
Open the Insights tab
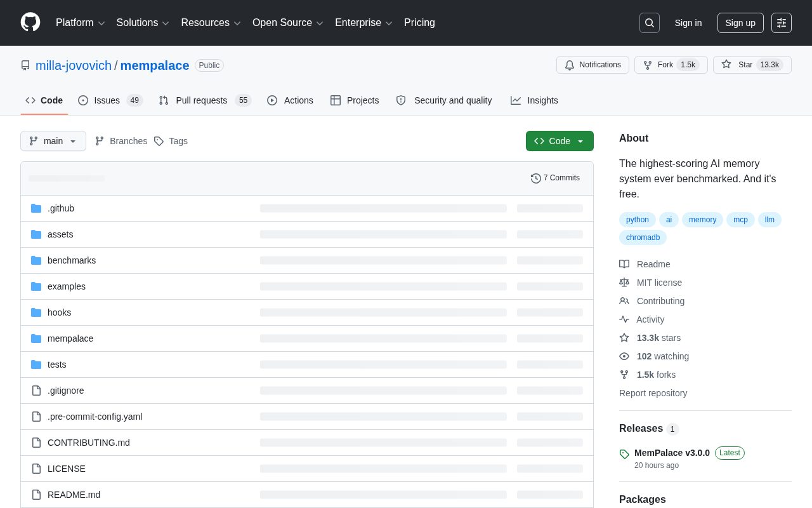click(534, 100)
